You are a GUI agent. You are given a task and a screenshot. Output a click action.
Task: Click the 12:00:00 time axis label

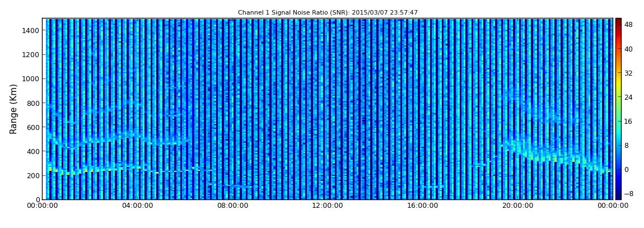point(329,206)
